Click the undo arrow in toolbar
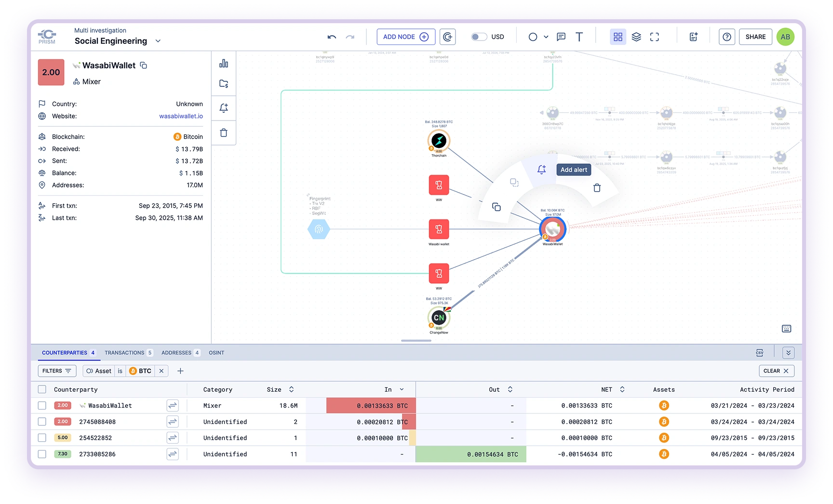Screen dimensions: 833x504 332,37
